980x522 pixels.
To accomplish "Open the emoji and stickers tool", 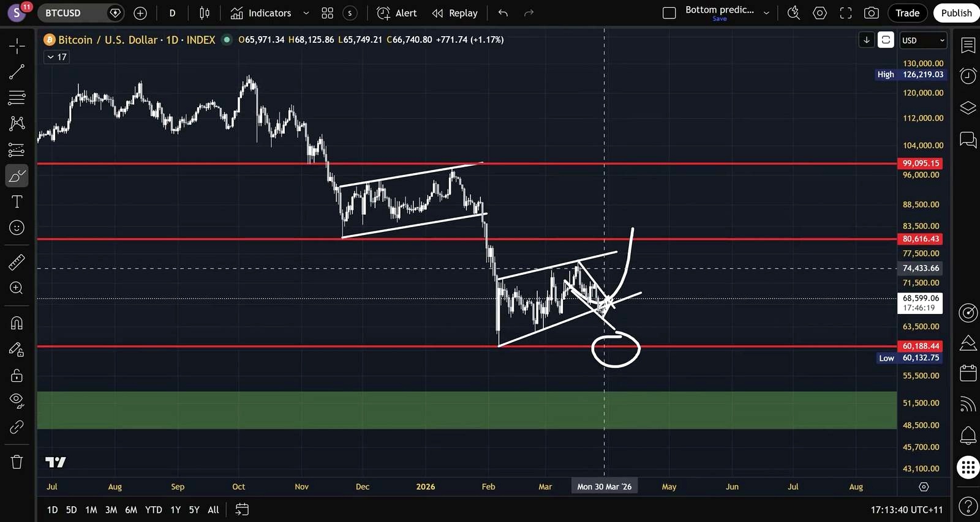I will (x=17, y=228).
